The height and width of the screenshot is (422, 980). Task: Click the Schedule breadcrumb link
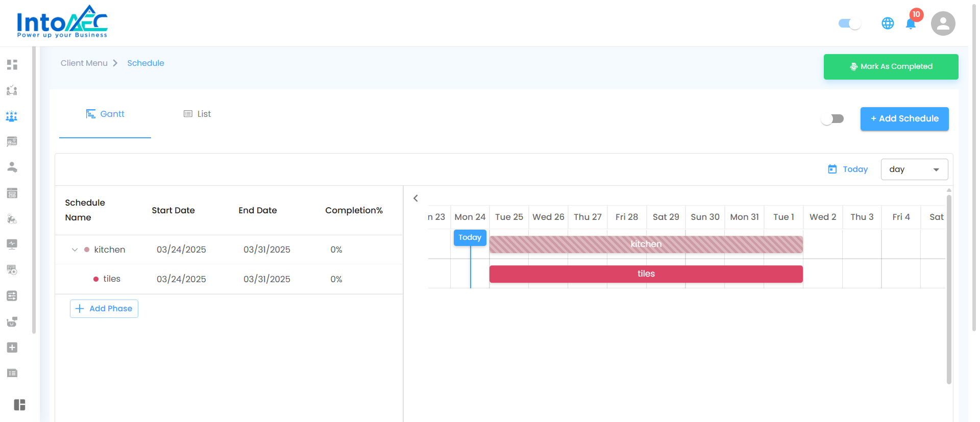(145, 63)
